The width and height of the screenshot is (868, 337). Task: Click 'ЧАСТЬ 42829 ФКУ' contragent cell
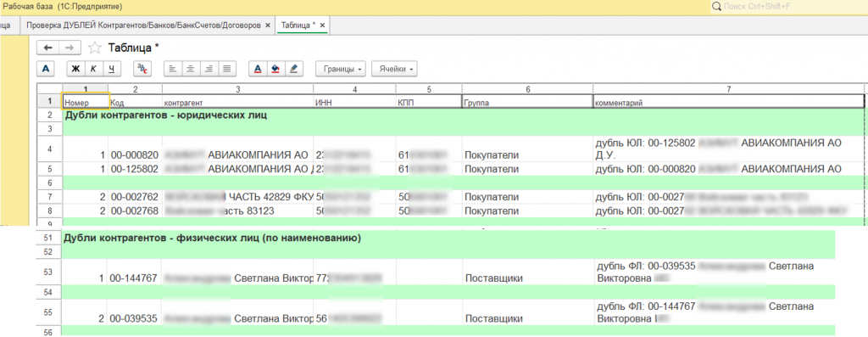tap(237, 197)
